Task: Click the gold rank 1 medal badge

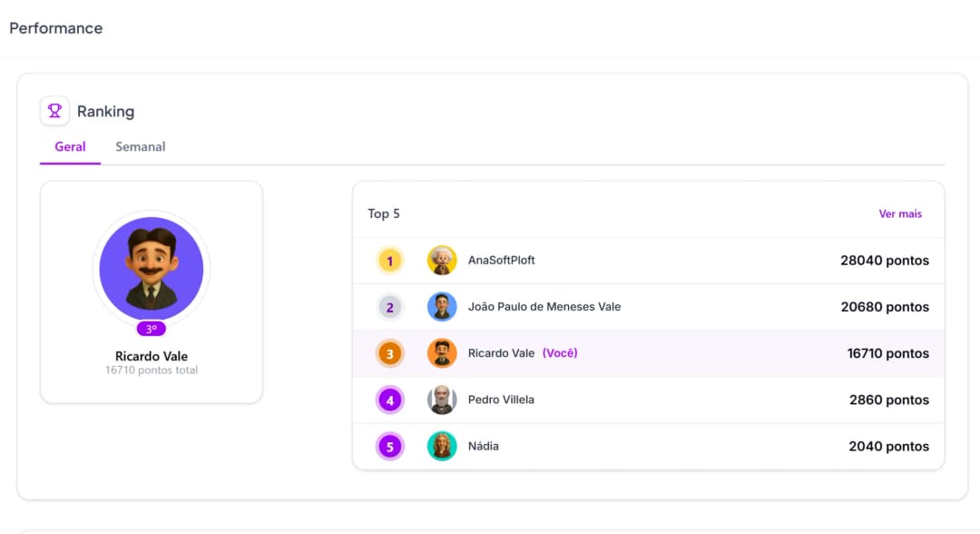Action: click(389, 262)
